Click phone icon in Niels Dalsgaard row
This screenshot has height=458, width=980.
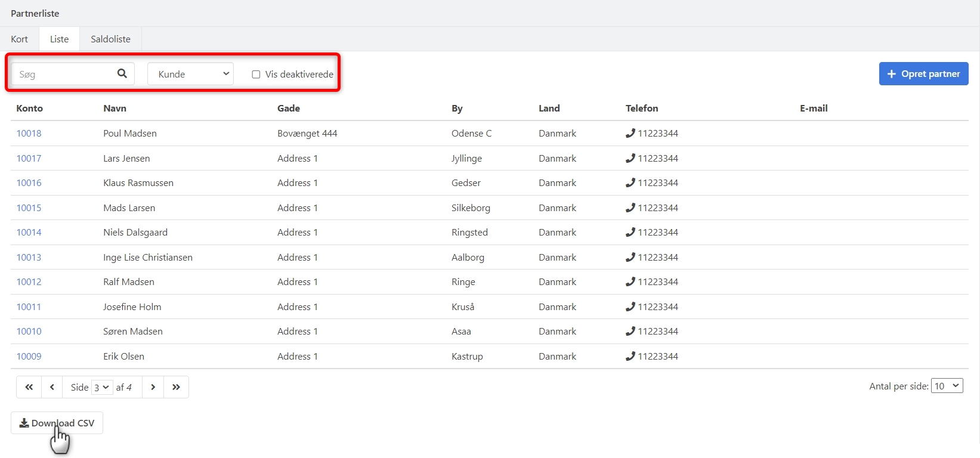(x=630, y=232)
